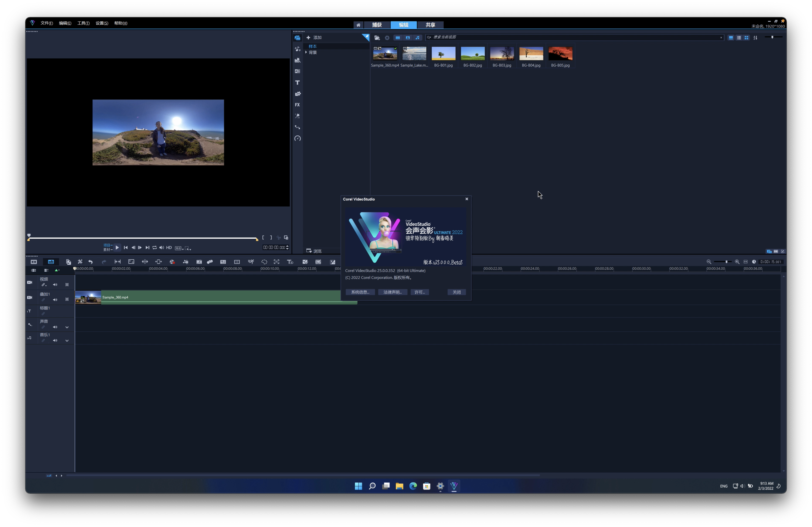The image size is (812, 527).
Task: Mute the 叠加1 overlay track
Action: pyautogui.click(x=55, y=300)
